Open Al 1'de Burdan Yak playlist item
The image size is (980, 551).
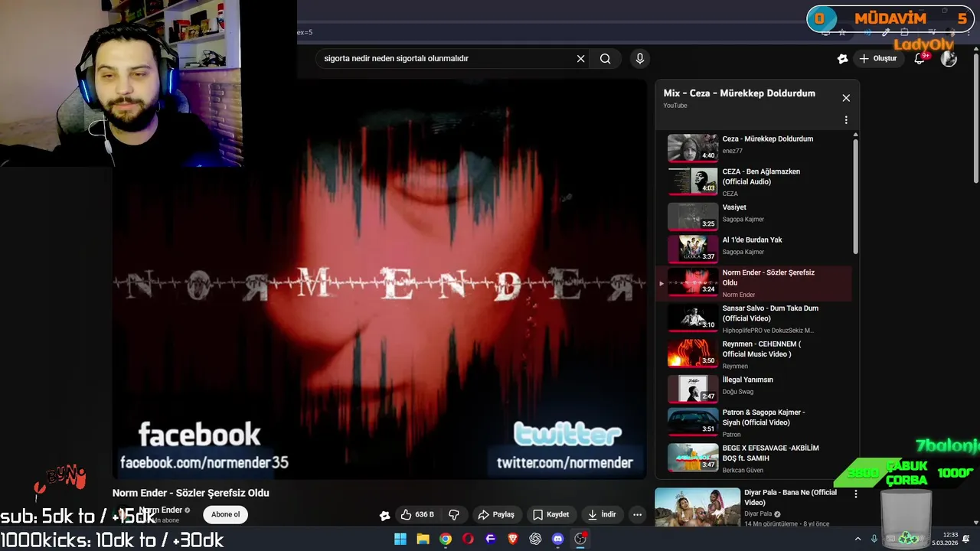753,249
